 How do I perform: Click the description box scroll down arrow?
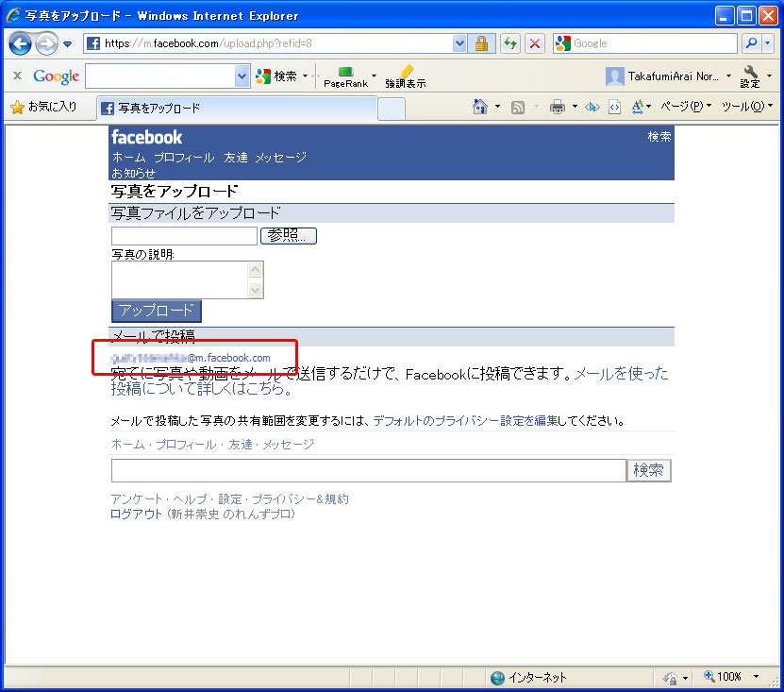click(255, 289)
